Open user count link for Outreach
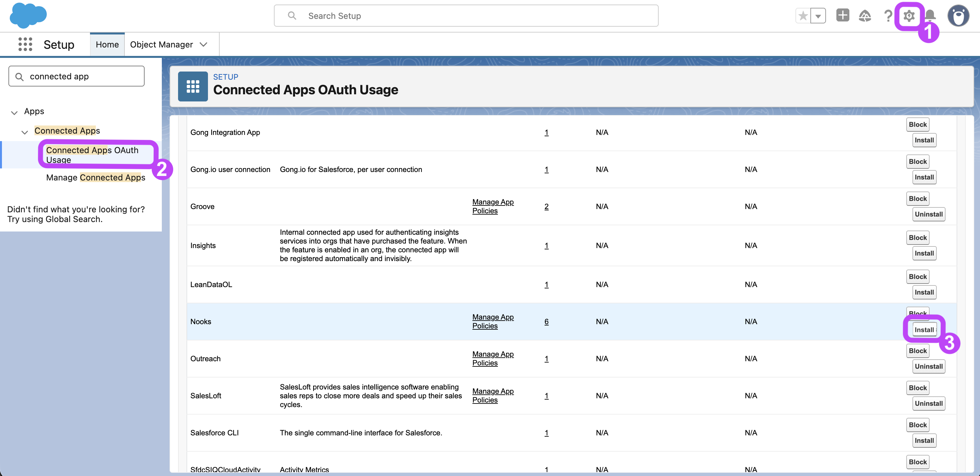 (546, 359)
